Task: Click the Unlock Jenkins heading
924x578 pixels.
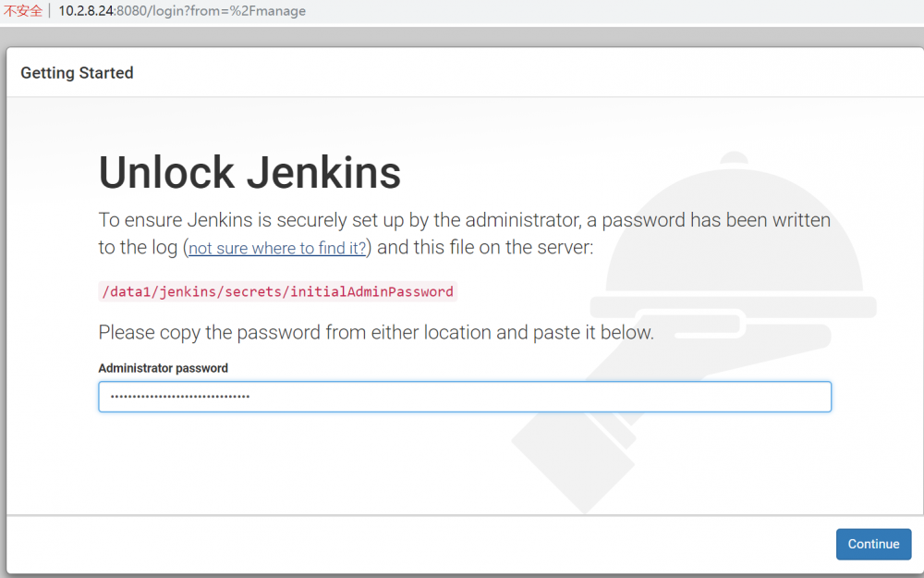Action: (249, 173)
